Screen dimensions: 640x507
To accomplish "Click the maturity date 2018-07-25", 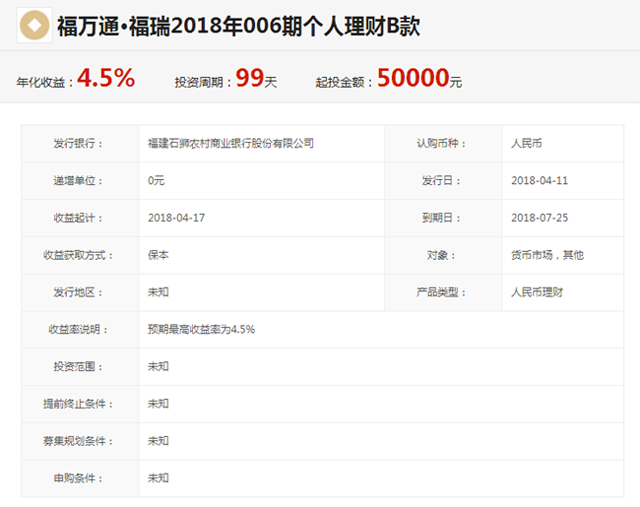I will [540, 218].
